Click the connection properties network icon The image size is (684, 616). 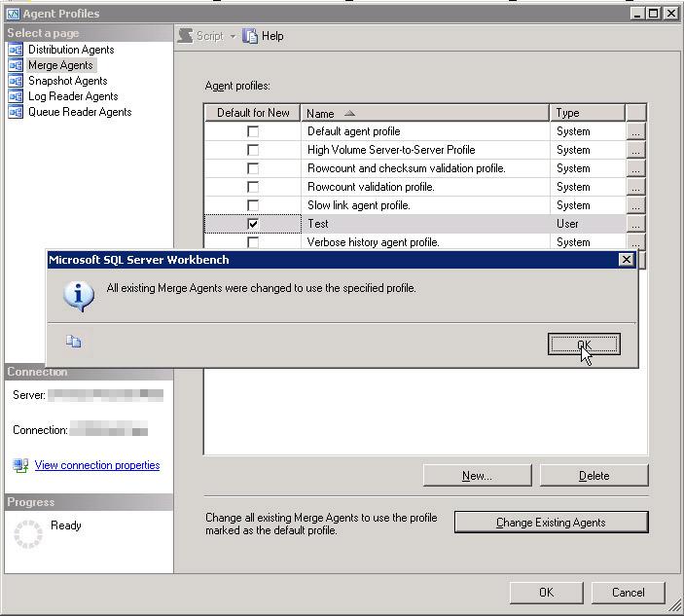(x=20, y=465)
